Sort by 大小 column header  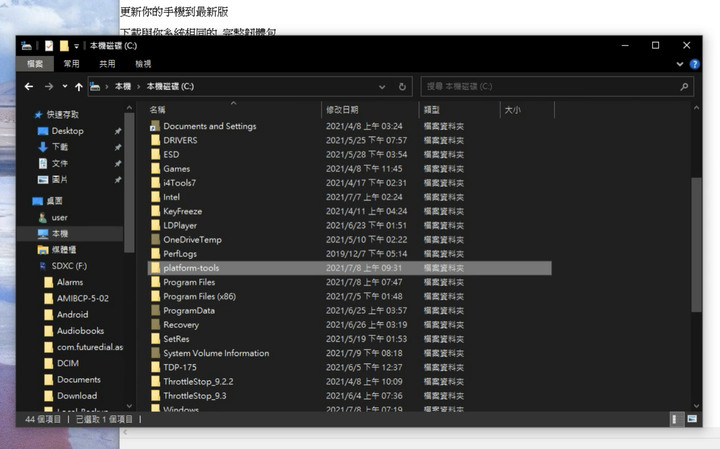[512, 110]
